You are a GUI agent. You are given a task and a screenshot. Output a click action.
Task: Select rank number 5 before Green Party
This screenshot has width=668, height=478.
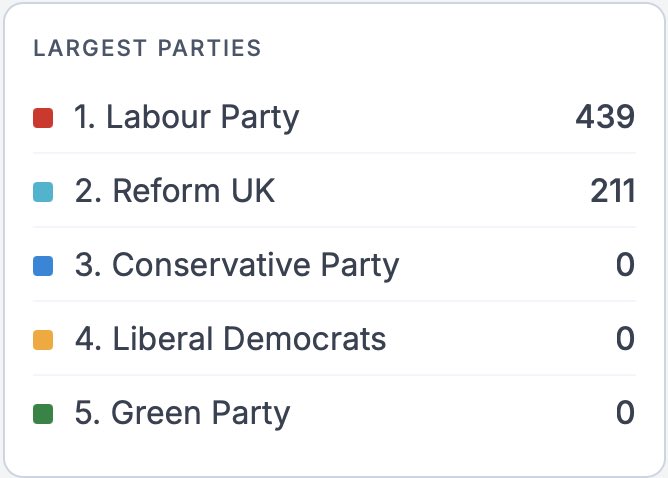(86, 412)
